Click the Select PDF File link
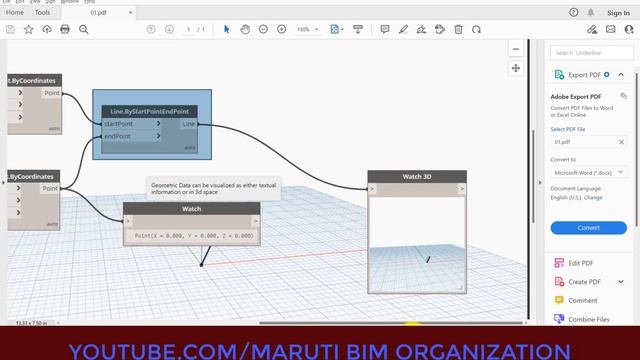This screenshot has height=360, width=640. [568, 129]
